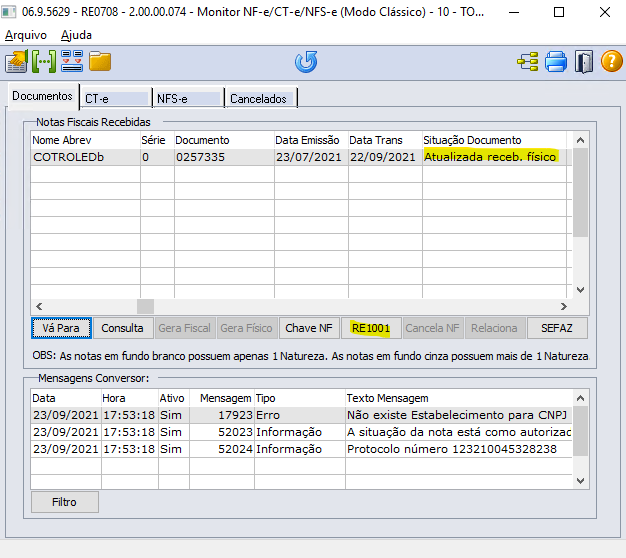Click the application icon in title bar
This screenshot has width=626, height=558.
9,12
